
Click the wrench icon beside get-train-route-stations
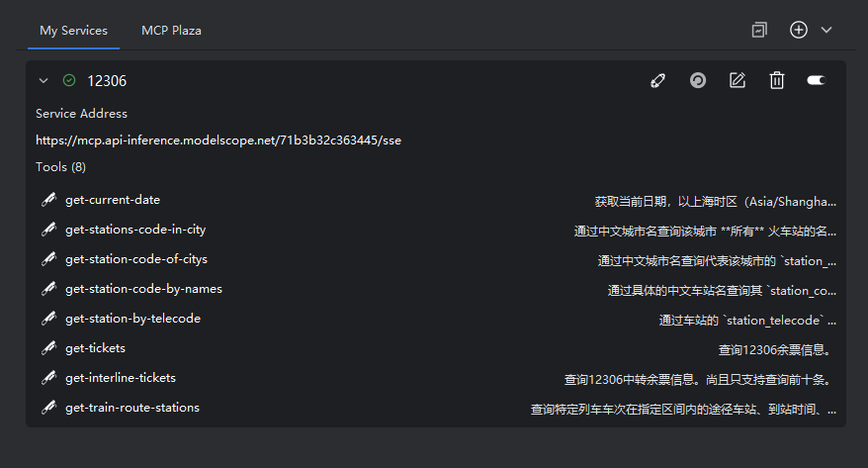pyautogui.click(x=47, y=408)
